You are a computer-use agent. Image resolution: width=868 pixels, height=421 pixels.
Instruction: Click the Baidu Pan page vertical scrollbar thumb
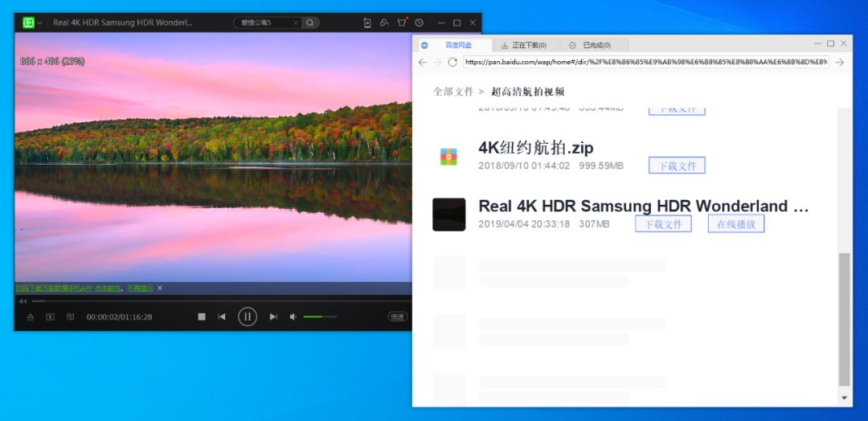tap(844, 320)
